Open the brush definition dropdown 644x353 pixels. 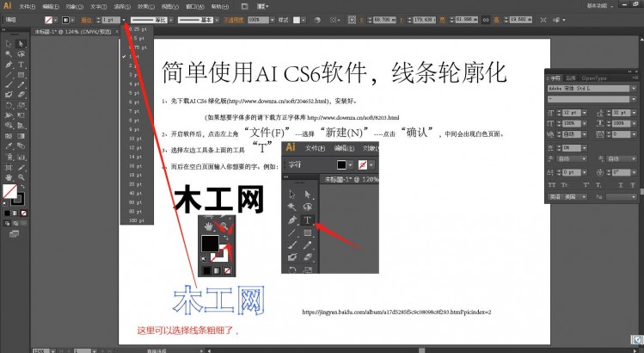[x=217, y=20]
